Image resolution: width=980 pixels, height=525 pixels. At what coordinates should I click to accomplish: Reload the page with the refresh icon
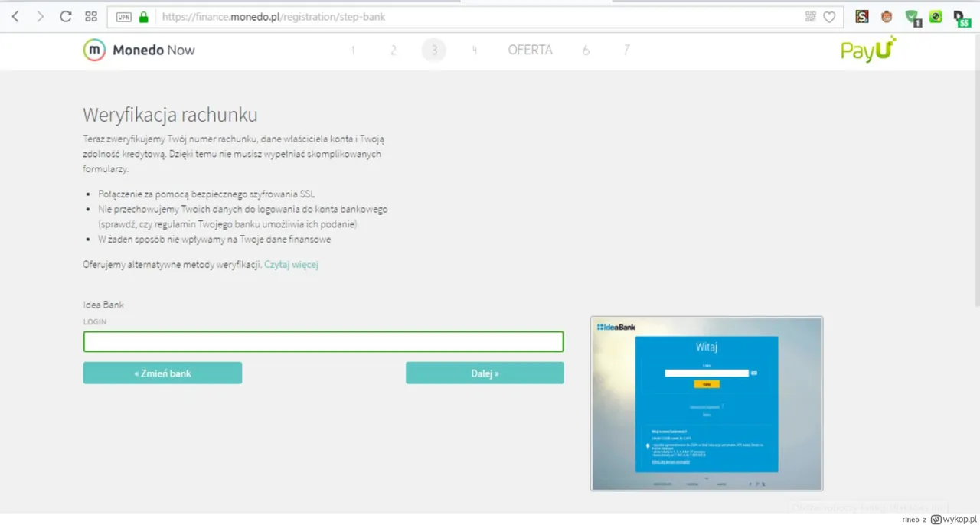click(x=65, y=17)
